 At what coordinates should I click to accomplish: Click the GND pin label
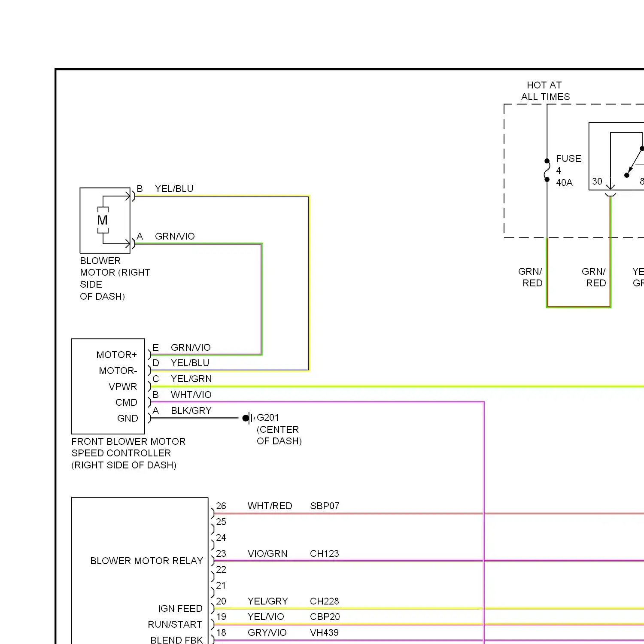(128, 418)
